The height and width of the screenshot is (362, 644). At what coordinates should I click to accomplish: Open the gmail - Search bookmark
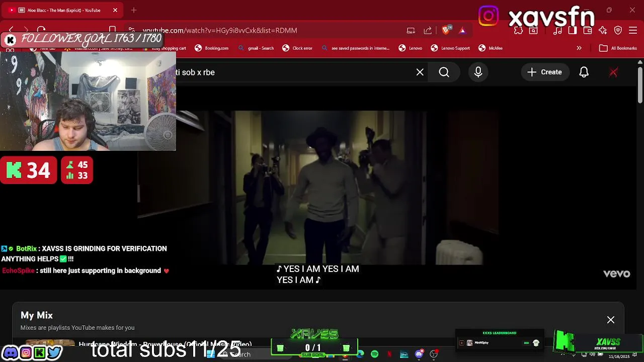click(256, 48)
